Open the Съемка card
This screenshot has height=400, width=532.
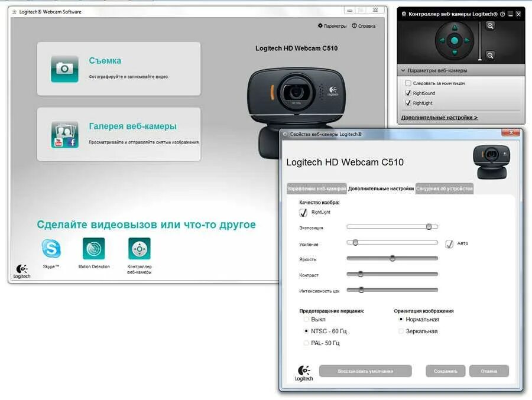pyautogui.click(x=119, y=69)
